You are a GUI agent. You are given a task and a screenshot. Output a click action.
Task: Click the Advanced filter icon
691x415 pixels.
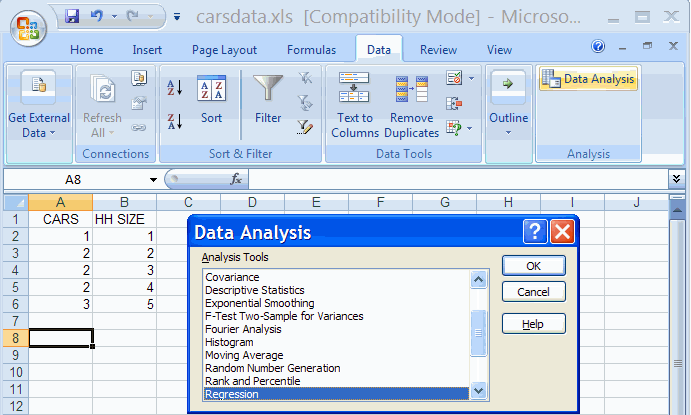[306, 126]
